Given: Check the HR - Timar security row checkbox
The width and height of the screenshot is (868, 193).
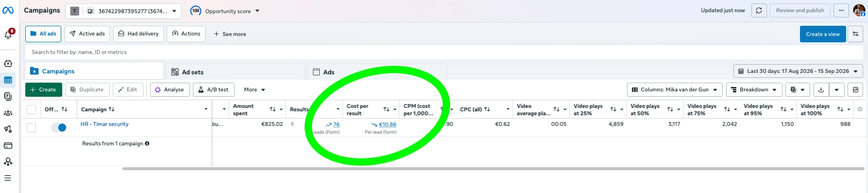Looking at the screenshot, I should (x=32, y=128).
